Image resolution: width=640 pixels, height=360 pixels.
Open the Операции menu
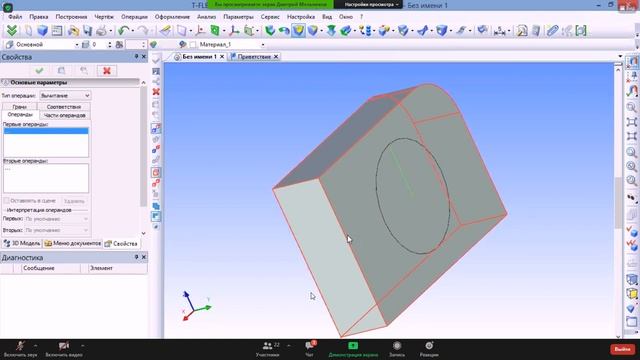tap(134, 17)
